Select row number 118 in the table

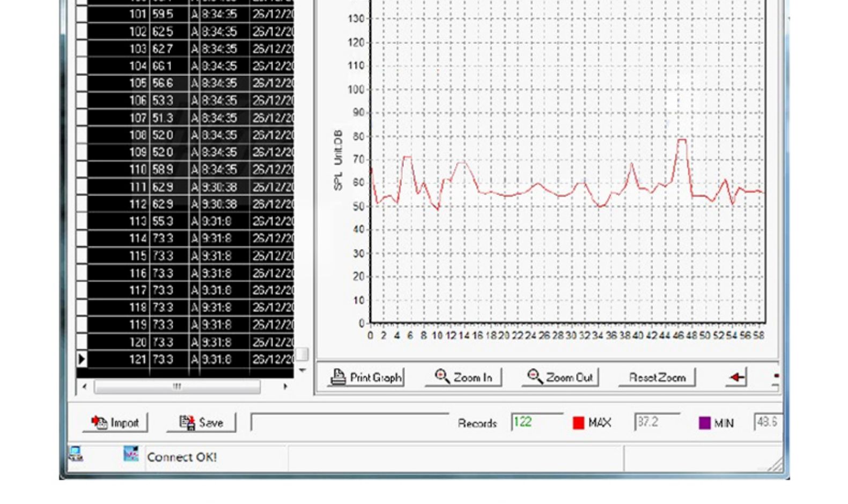tap(138, 307)
